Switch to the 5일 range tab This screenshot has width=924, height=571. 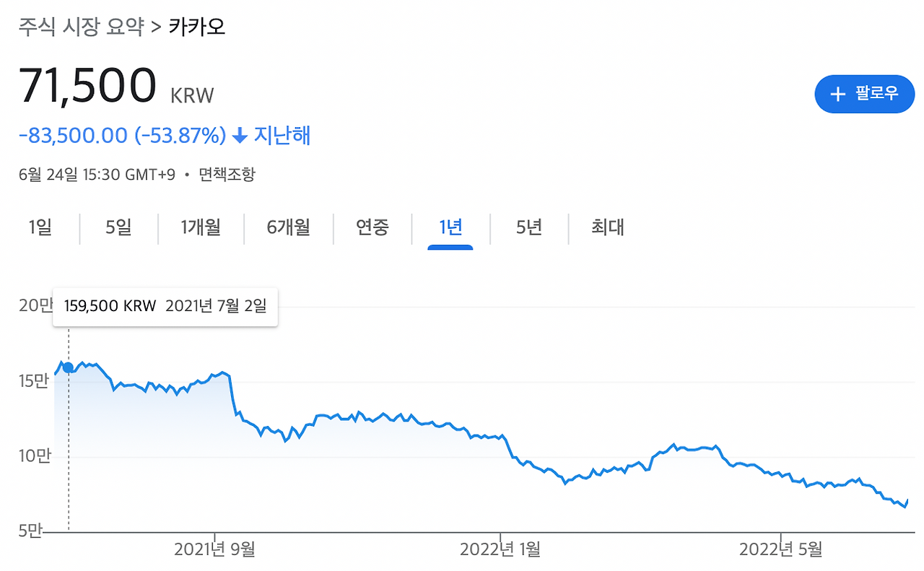tap(118, 228)
